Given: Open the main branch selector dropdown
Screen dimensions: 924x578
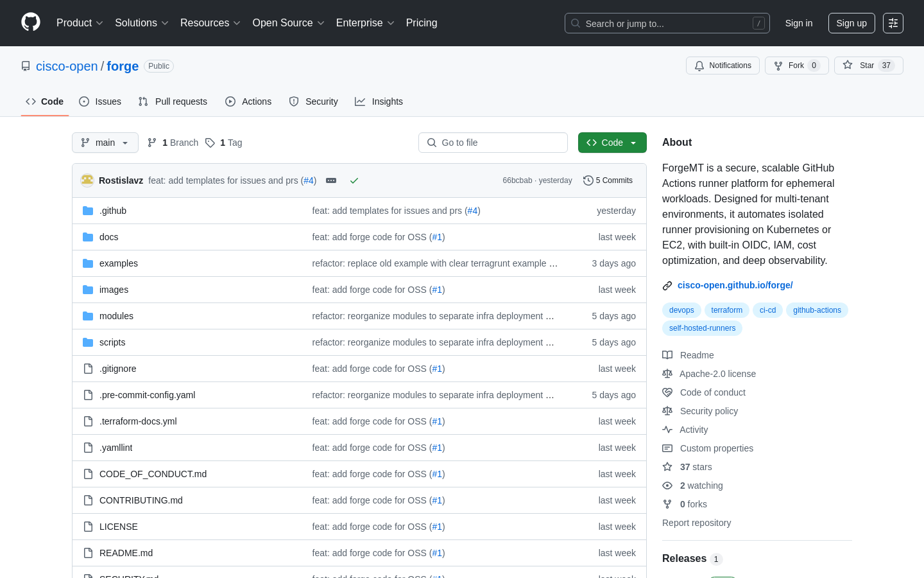Looking at the screenshot, I should coord(105,143).
